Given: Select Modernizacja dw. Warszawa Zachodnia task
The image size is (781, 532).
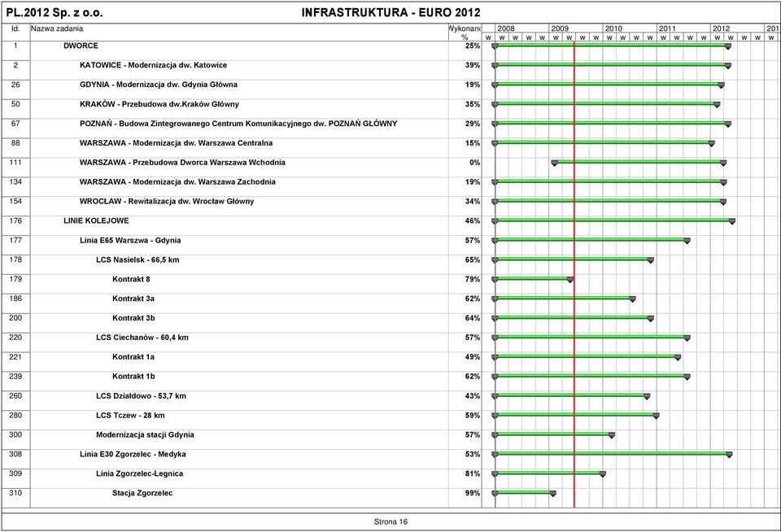Looking at the screenshot, I should (177, 182).
